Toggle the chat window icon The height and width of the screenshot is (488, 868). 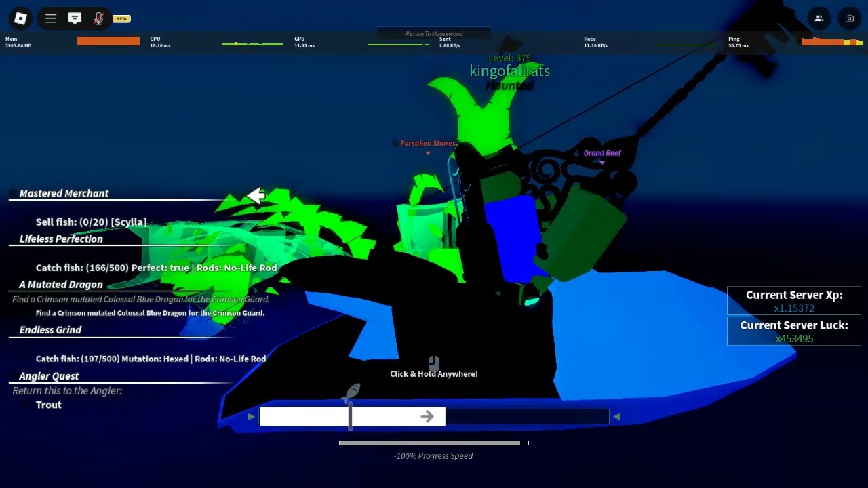75,19
